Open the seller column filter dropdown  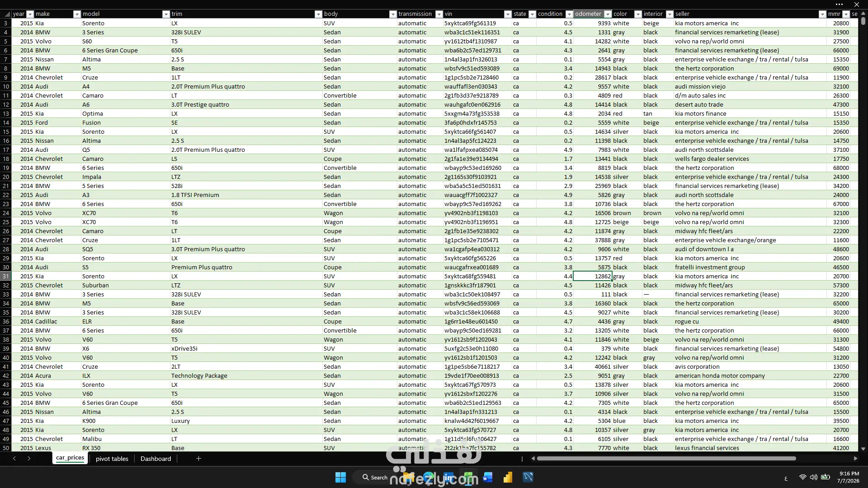tap(822, 14)
